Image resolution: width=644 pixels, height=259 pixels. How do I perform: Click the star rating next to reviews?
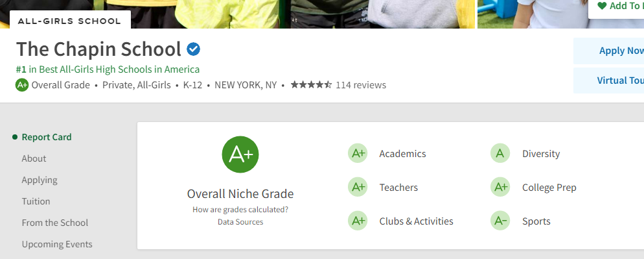point(311,85)
